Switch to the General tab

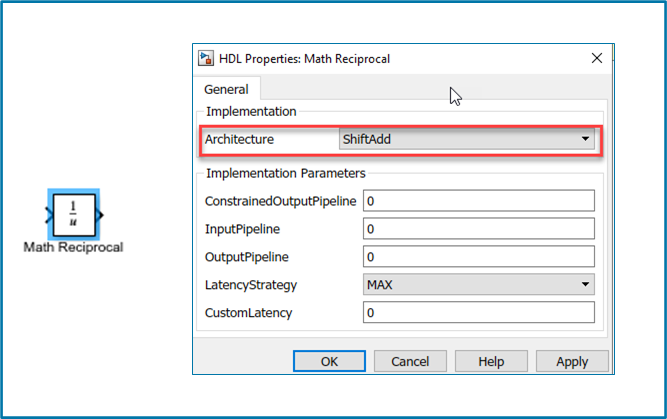pos(226,89)
